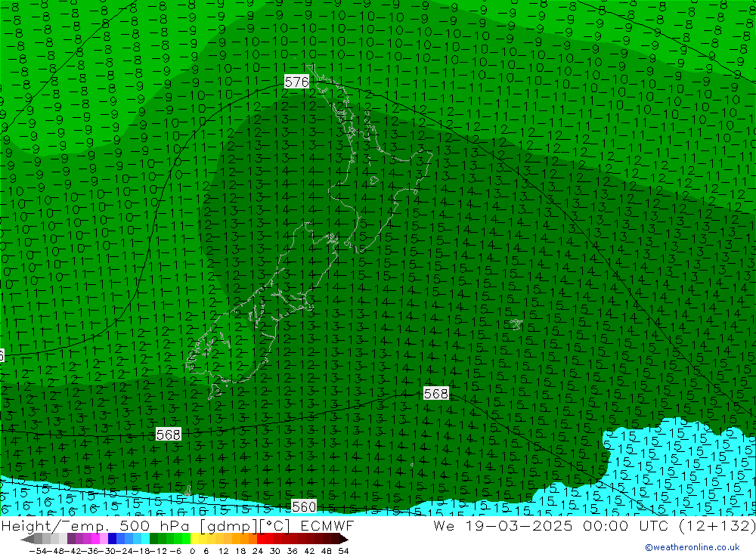Click the yellow swatch in the color scale
756x554 pixels.
click(194, 539)
